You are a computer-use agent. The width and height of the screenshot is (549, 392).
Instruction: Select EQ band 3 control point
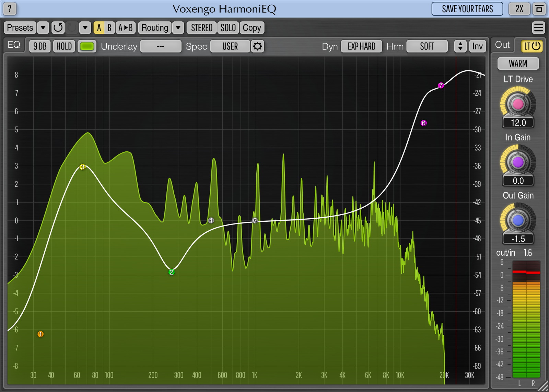[x=82, y=167]
